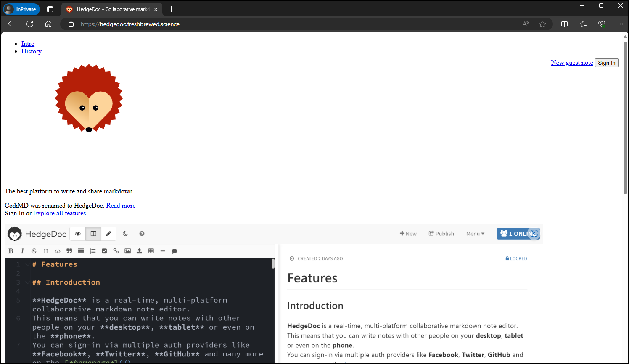The width and height of the screenshot is (629, 364).
Task: Insert a hyperlink with the link icon
Action: click(x=116, y=251)
